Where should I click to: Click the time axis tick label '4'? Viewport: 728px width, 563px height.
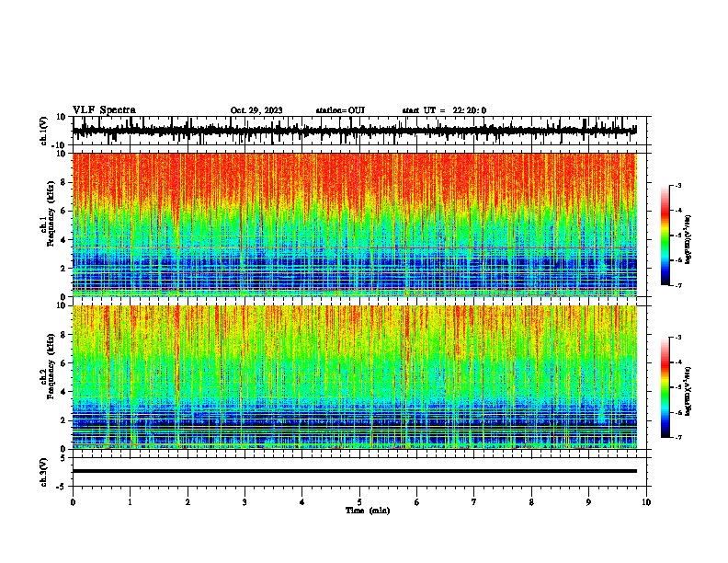(x=302, y=502)
